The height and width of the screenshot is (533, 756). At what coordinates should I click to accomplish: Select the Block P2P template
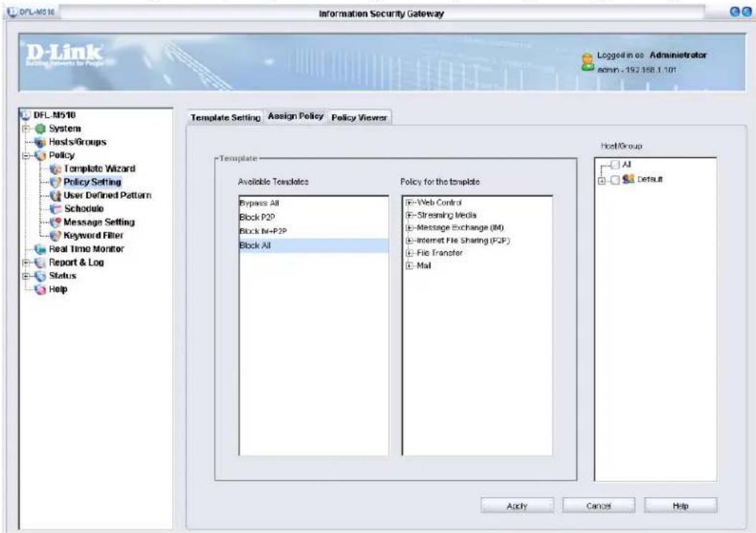(x=314, y=217)
